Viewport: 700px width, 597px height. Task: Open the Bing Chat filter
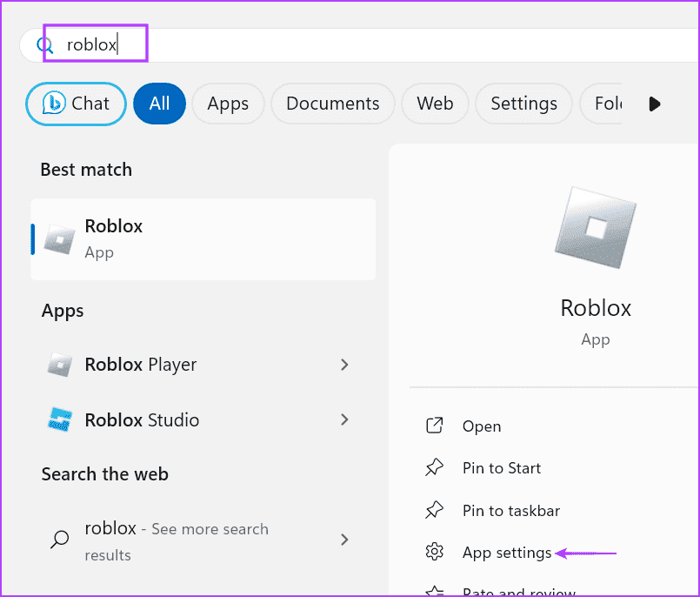click(76, 104)
